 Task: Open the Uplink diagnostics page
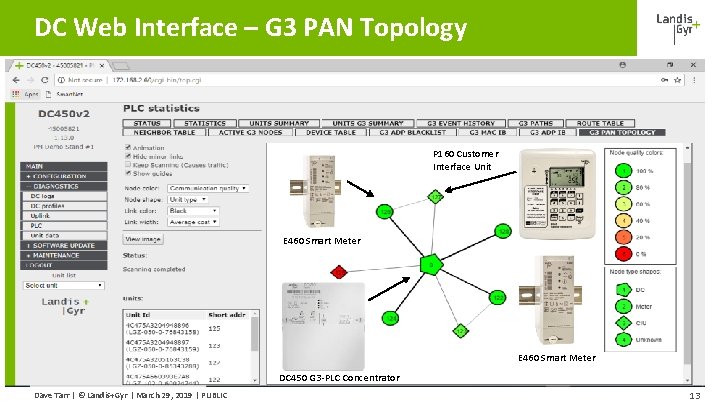pyautogui.click(x=65, y=216)
